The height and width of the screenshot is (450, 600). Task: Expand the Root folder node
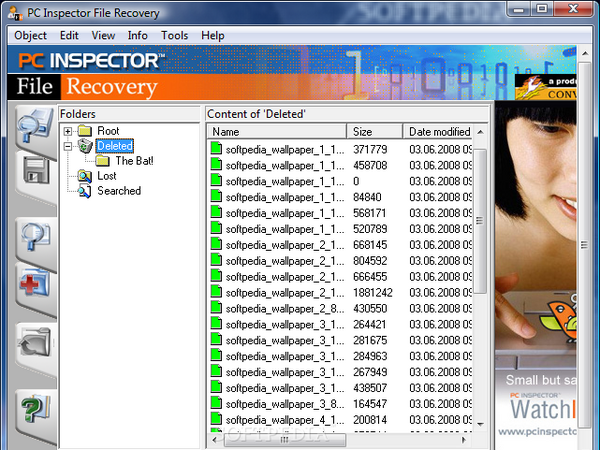68,131
